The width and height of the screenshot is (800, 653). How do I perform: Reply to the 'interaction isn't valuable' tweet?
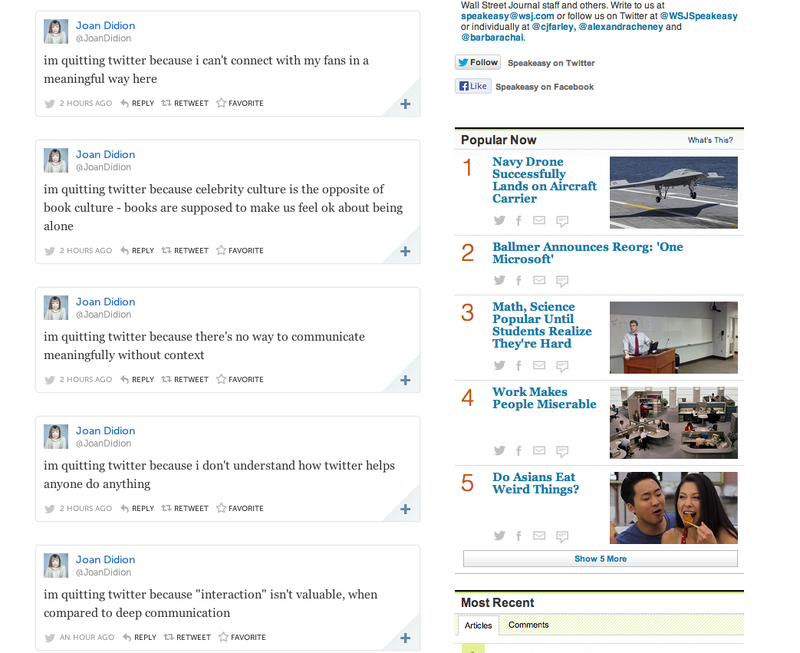pyautogui.click(x=139, y=637)
